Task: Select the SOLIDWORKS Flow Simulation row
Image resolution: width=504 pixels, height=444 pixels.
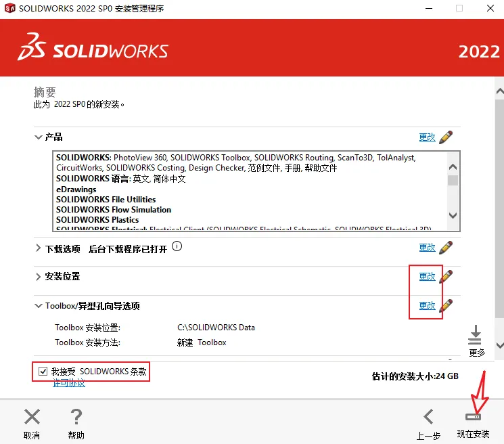Action: click(x=114, y=210)
